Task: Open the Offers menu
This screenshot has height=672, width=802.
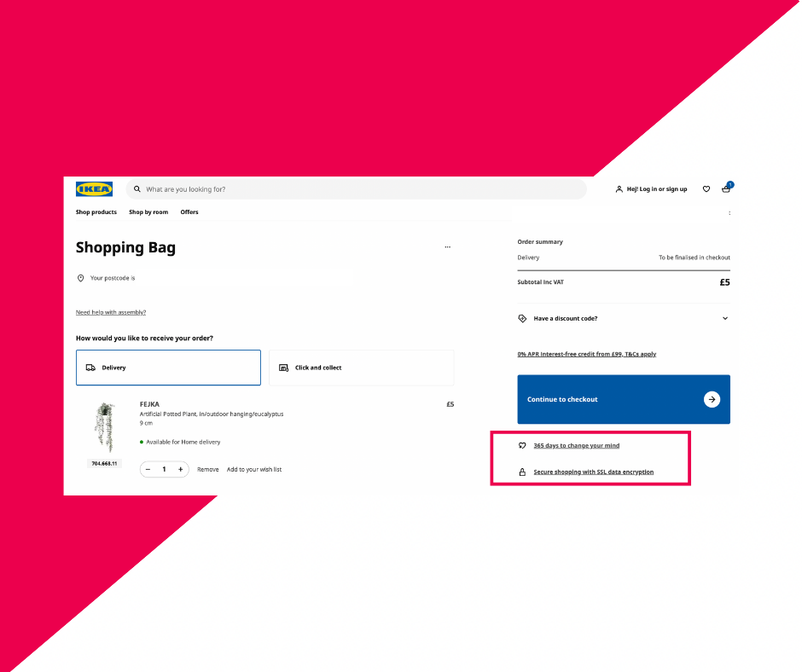Action: pos(189,212)
